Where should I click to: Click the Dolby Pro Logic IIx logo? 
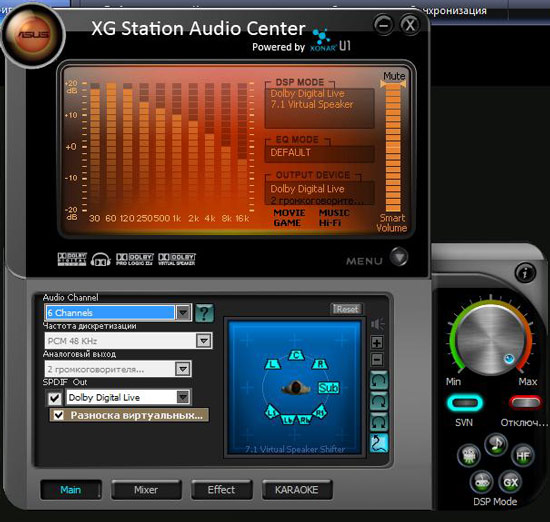click(135, 259)
